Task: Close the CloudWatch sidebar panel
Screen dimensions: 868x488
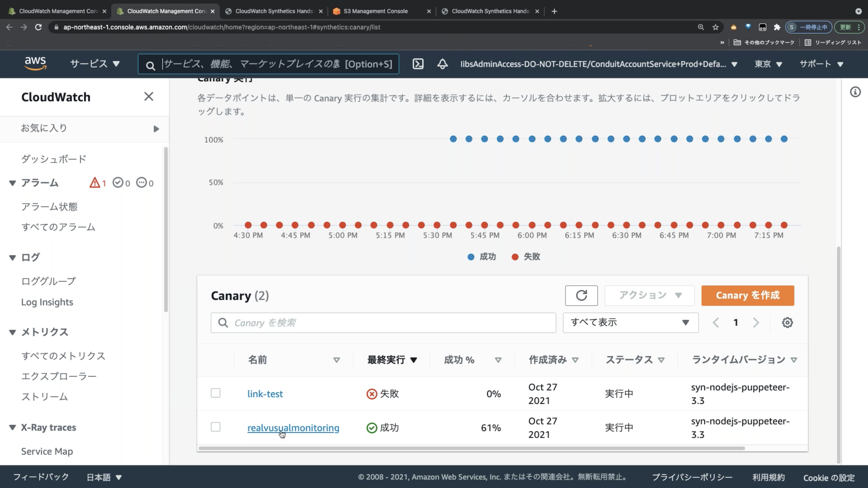Action: click(148, 97)
